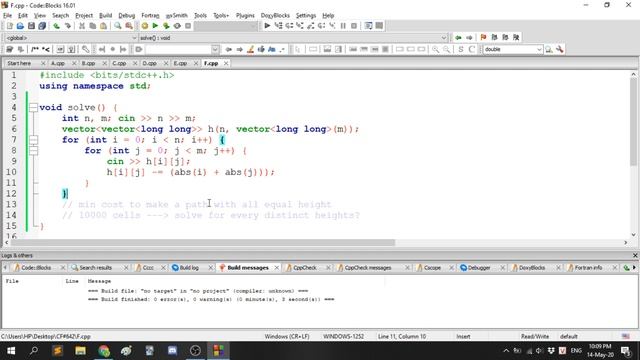Viewport: 640px width, 360px height.
Task: Open the Debug menu
Action: pyautogui.click(x=127, y=16)
